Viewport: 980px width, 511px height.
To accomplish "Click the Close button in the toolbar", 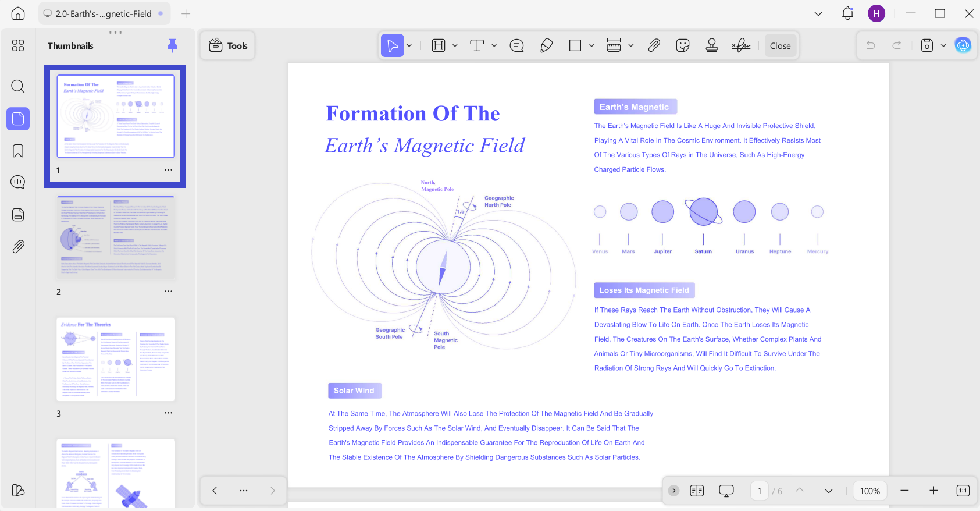I will coord(780,46).
